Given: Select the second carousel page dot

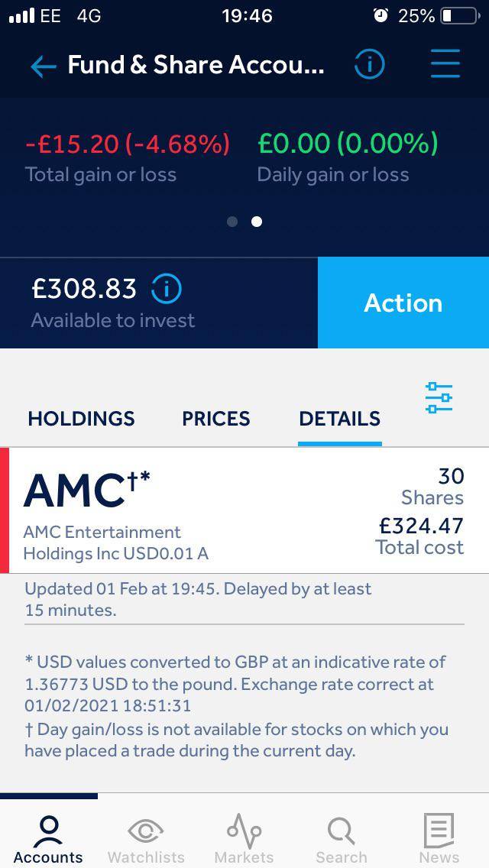Looking at the screenshot, I should [257, 222].
